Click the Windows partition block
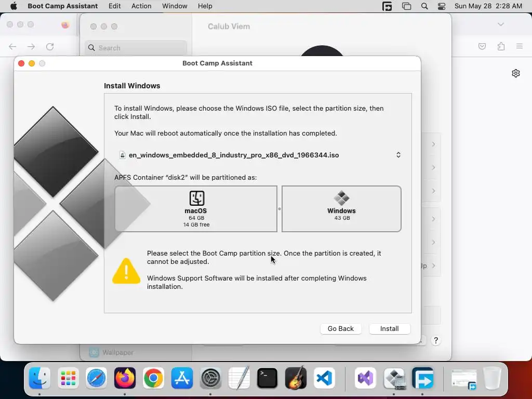532x399 pixels. coord(341,209)
